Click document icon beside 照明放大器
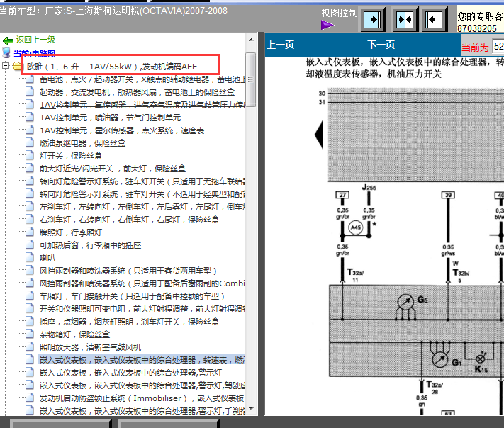Screen dimensions: 504x428 pyautogui.click(x=30, y=347)
